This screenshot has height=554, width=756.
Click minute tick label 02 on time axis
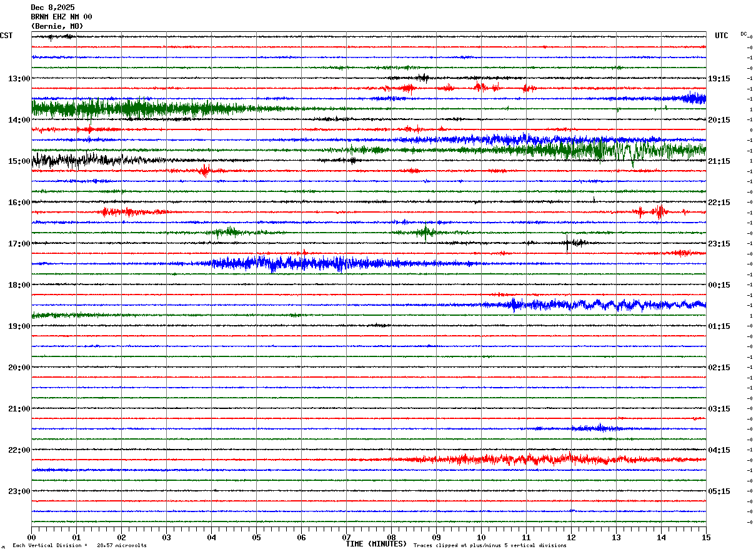(121, 538)
